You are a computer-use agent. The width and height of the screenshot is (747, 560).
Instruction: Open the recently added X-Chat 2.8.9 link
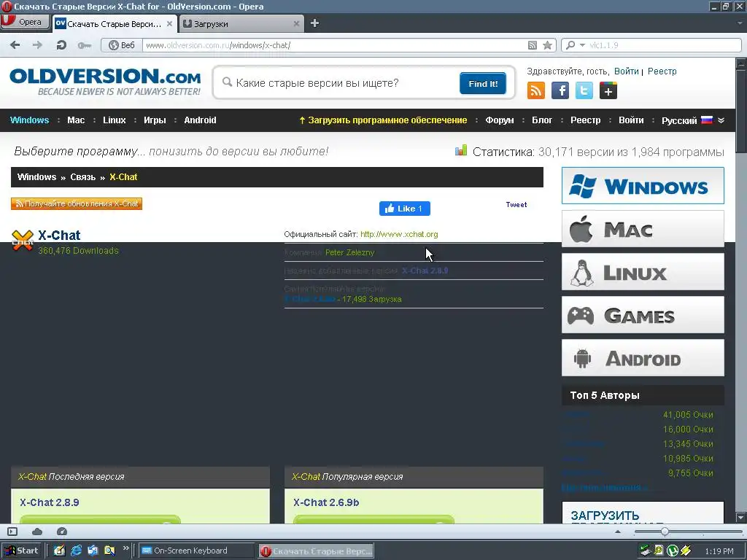click(x=425, y=271)
